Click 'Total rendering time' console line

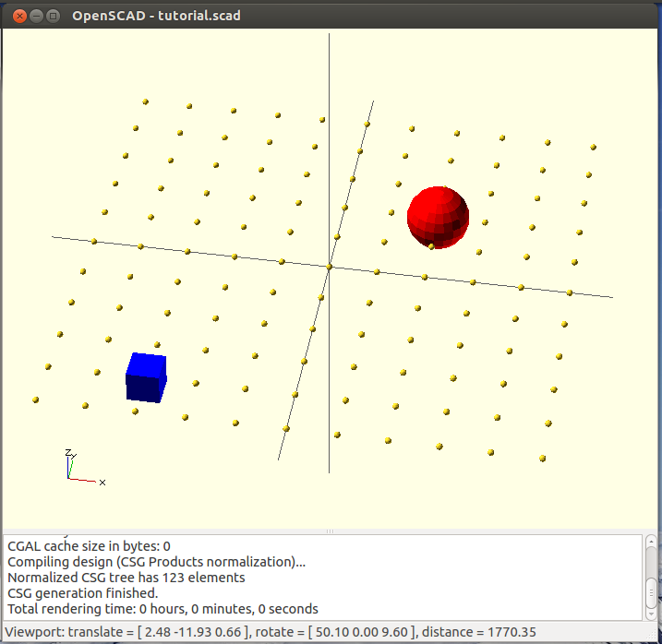[x=163, y=609]
